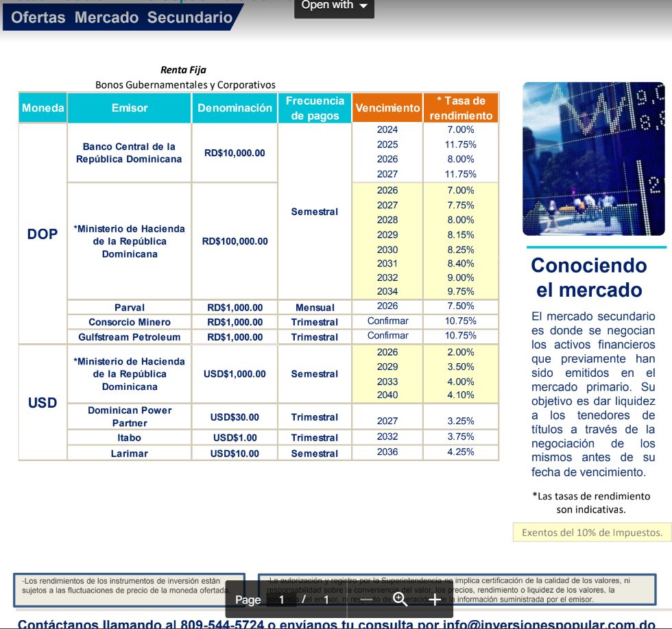This screenshot has height=629, width=672.
Task: Select the "Gulfstream Petroleum" issuer
Action: [130, 337]
